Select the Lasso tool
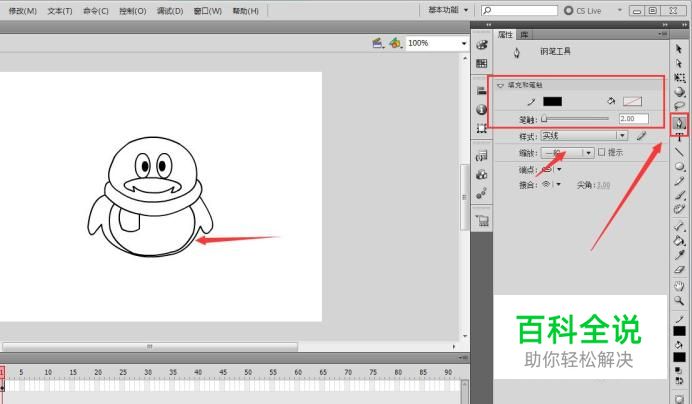The width and height of the screenshot is (692, 404). [679, 106]
